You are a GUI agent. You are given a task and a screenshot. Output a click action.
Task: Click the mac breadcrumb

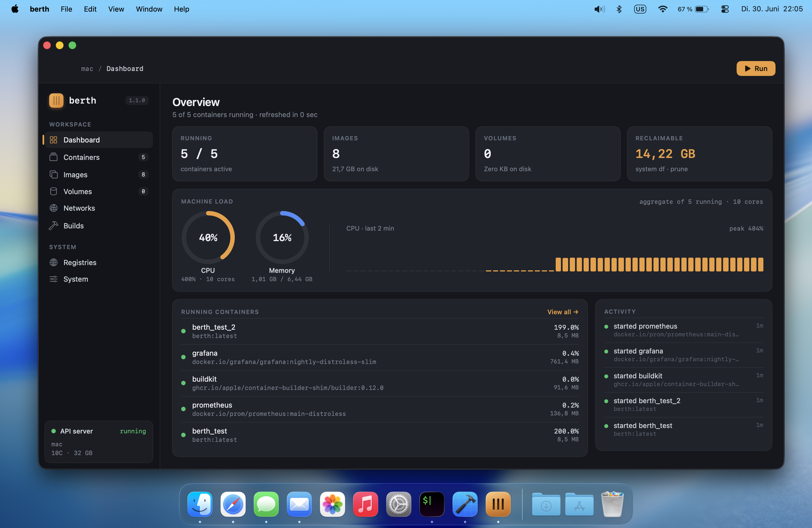click(87, 68)
